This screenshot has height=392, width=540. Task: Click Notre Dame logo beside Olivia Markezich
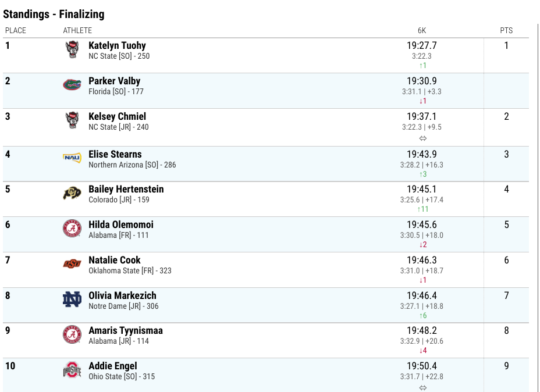coord(72,299)
